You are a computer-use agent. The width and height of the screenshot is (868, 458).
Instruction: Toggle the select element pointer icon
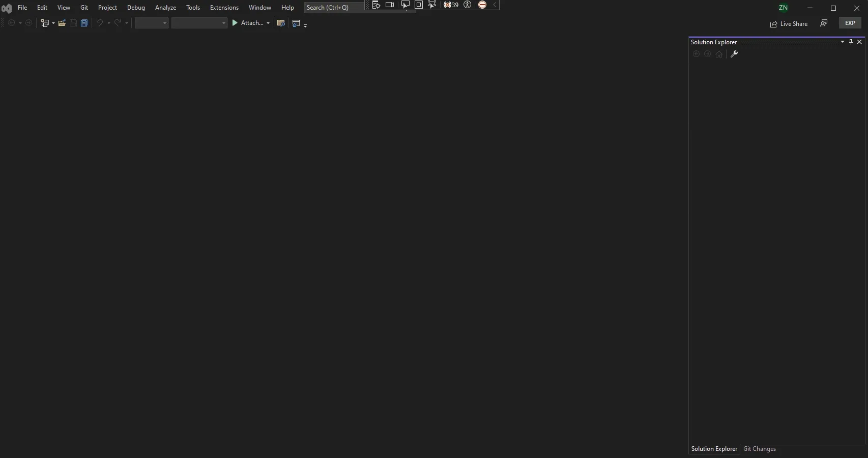pyautogui.click(x=405, y=5)
